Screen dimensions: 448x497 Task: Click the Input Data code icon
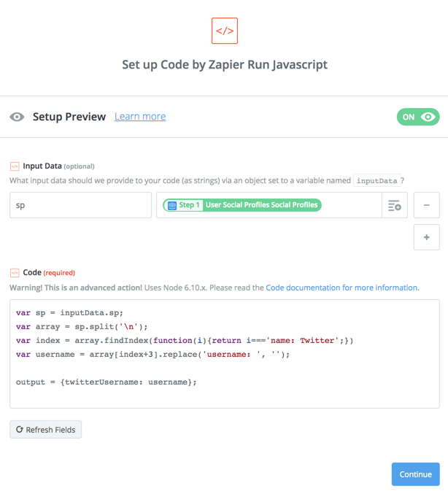pos(15,166)
